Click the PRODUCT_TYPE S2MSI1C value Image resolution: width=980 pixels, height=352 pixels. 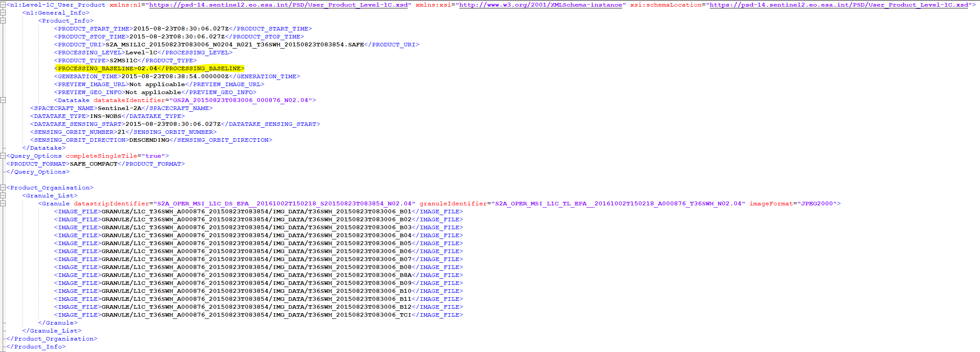[x=123, y=61]
